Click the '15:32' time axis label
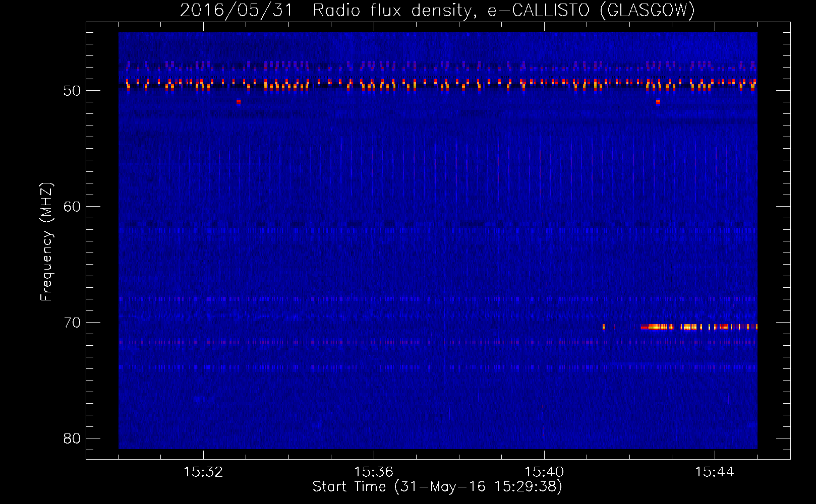Screen dimensions: 816x504 point(203,472)
